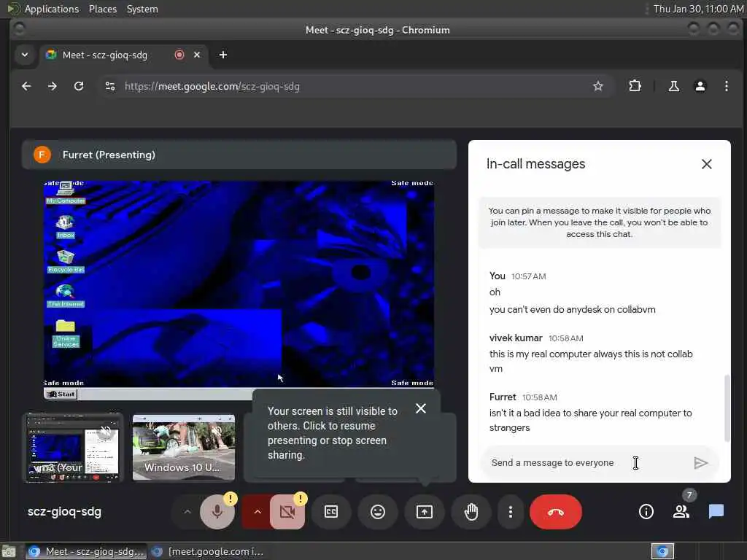Click Furret's message about sharing with strangers
Screen dimensions: 747x560
pyautogui.click(x=590, y=420)
